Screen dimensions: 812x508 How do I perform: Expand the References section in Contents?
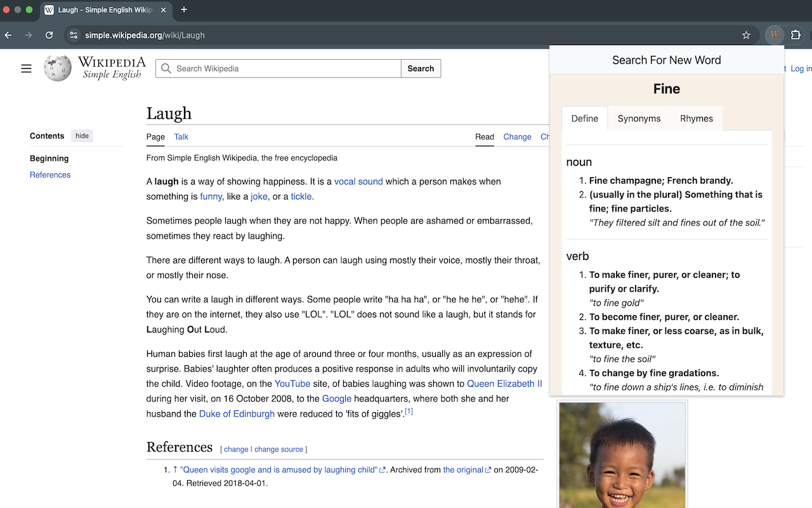(50, 175)
